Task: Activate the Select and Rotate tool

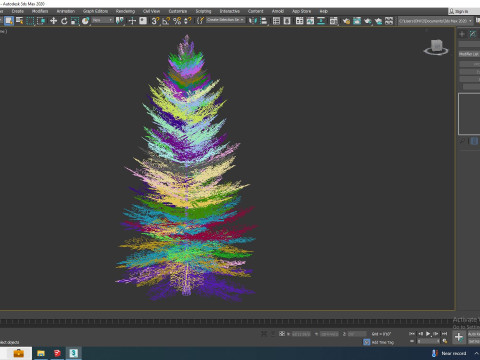Action: tap(64, 21)
